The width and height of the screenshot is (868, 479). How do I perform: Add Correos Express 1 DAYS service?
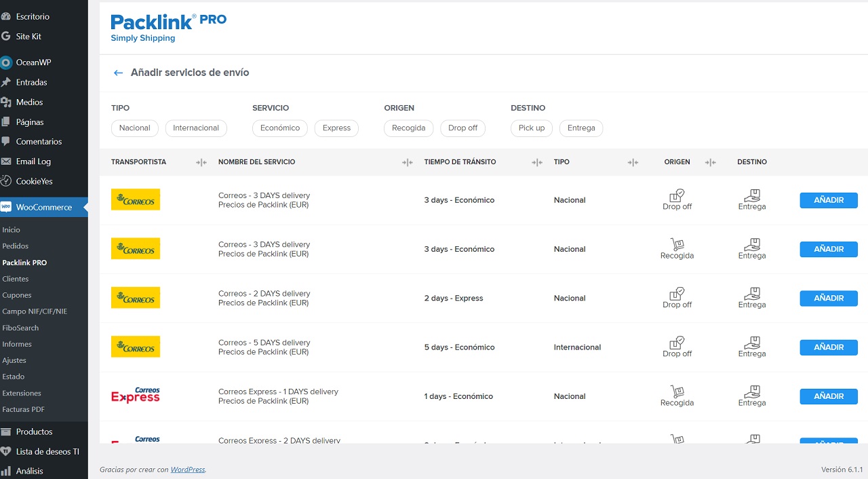pyautogui.click(x=829, y=396)
